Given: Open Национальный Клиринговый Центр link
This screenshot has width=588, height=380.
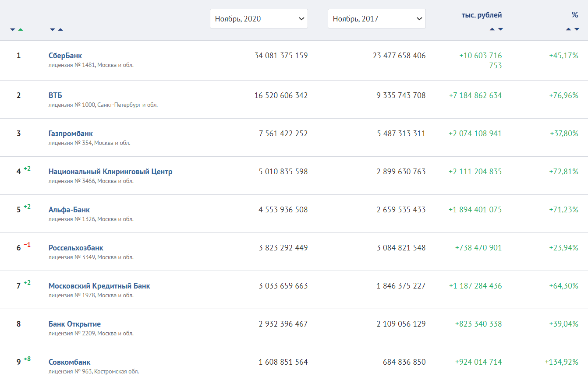Looking at the screenshot, I should pyautogui.click(x=110, y=172).
